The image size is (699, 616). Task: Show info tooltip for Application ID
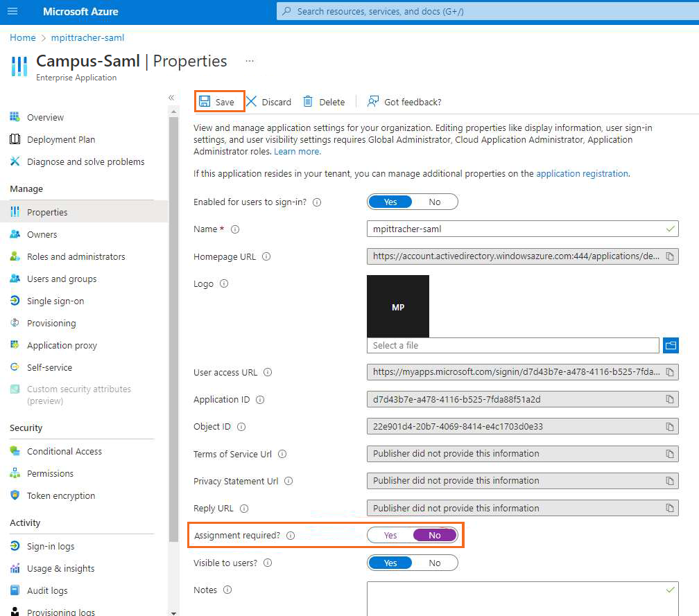(260, 400)
